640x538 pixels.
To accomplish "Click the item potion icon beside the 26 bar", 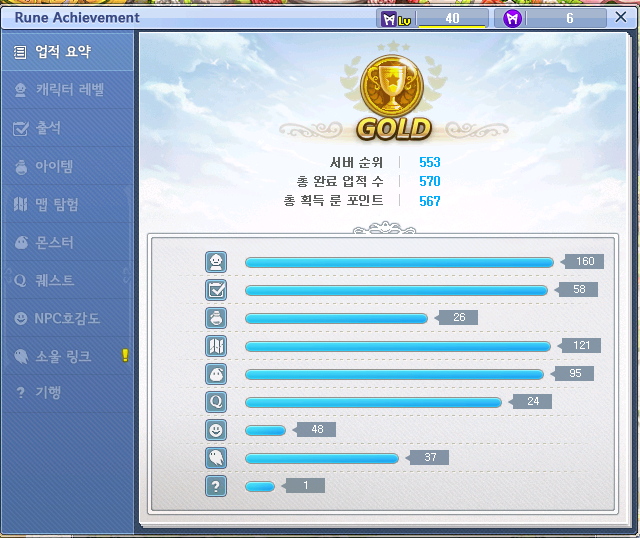I will point(216,318).
